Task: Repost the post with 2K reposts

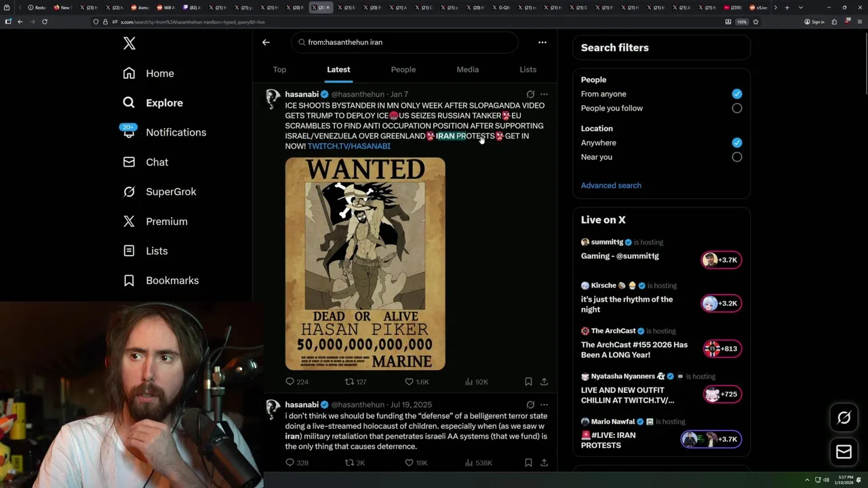Action: pos(355,463)
